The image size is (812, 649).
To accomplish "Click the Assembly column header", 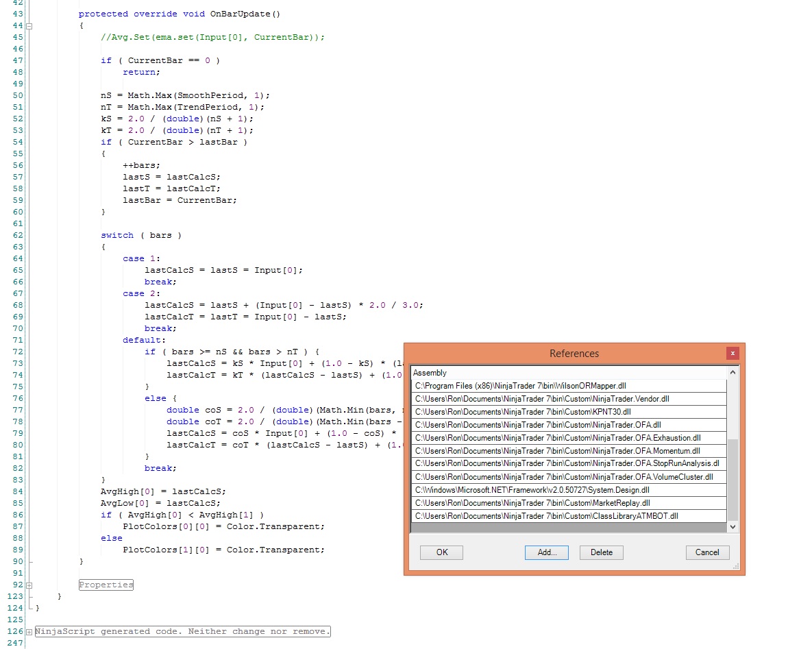I will [x=568, y=373].
